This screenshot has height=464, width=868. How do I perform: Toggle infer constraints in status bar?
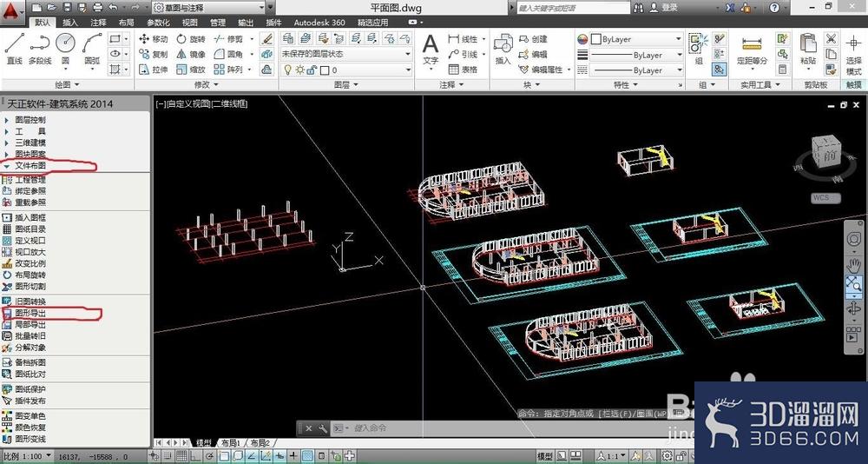pyautogui.click(x=155, y=456)
